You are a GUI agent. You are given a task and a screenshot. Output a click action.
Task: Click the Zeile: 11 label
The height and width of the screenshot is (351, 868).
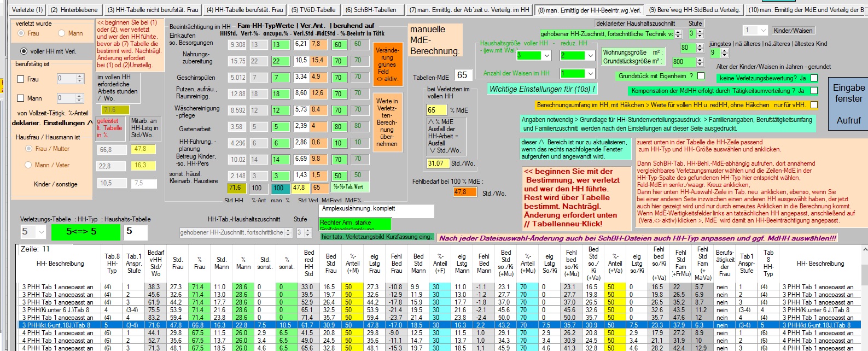(x=35, y=249)
